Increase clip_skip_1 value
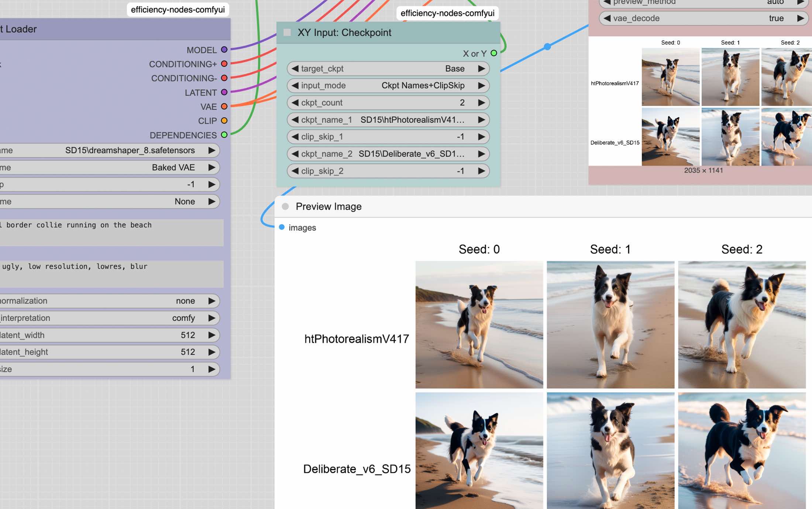The image size is (812, 509). click(x=481, y=137)
